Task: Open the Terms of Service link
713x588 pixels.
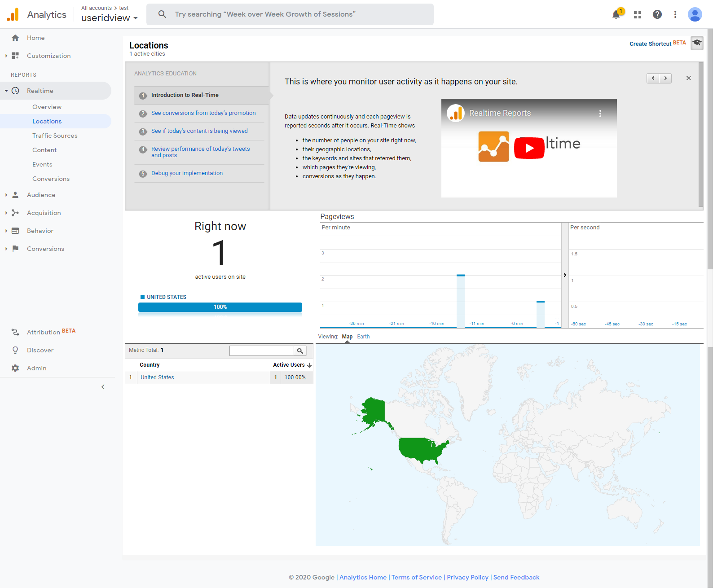Action: 417,577
